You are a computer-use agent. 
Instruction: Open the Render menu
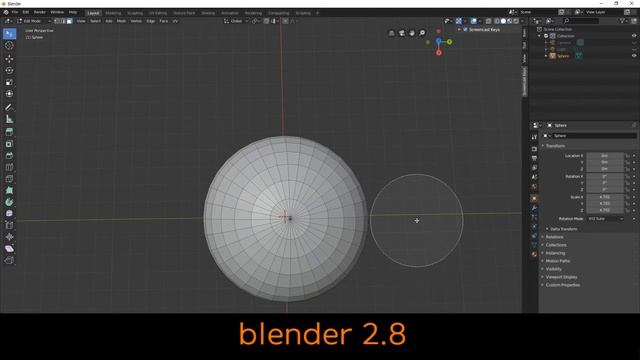[40, 12]
